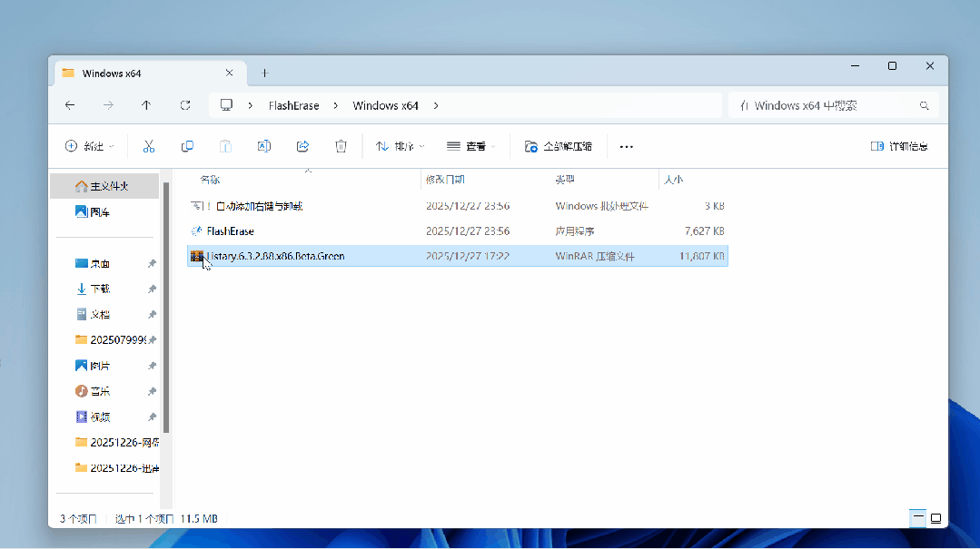980x549 pixels.
Task: Switch to large thumbnails view in status bar
Action: pos(935,518)
